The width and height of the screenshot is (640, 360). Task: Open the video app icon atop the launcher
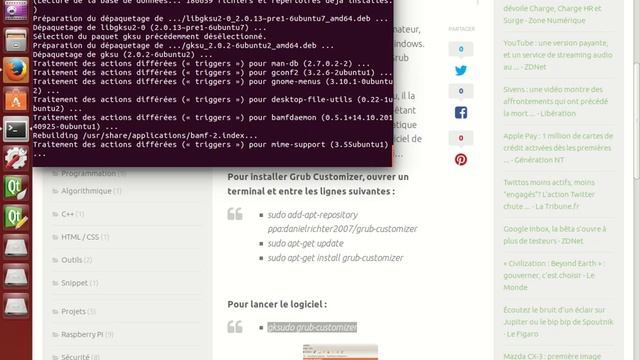pos(16,11)
